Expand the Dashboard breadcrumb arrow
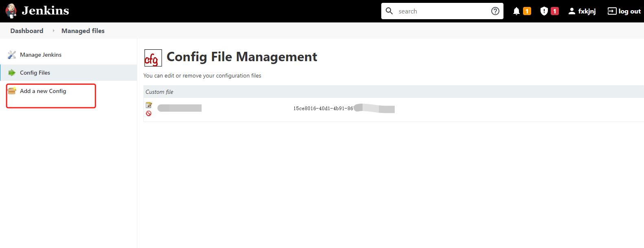644x248 pixels. (53, 31)
